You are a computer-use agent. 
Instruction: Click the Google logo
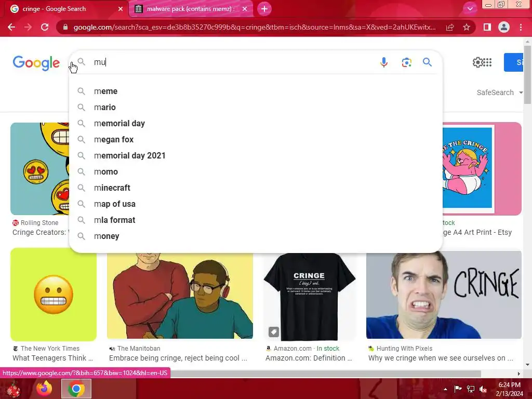(x=36, y=63)
